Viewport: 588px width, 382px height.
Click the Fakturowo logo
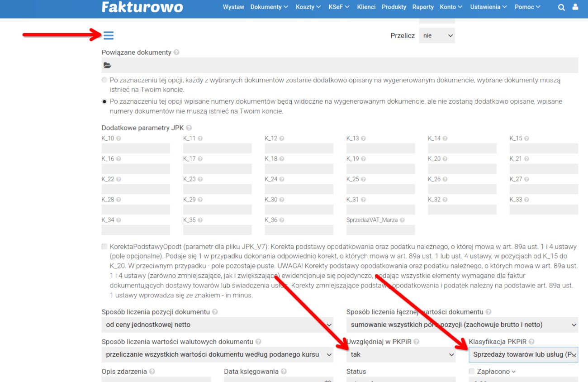coord(142,7)
